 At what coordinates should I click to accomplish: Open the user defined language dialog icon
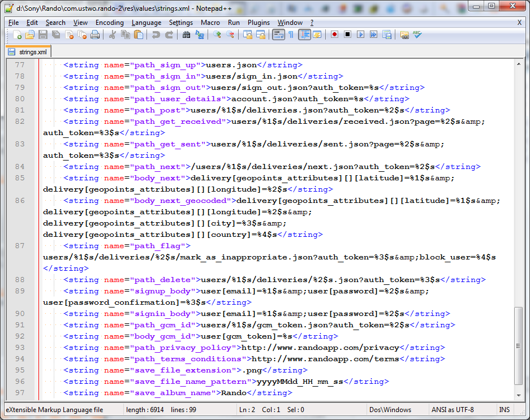tap(317, 34)
